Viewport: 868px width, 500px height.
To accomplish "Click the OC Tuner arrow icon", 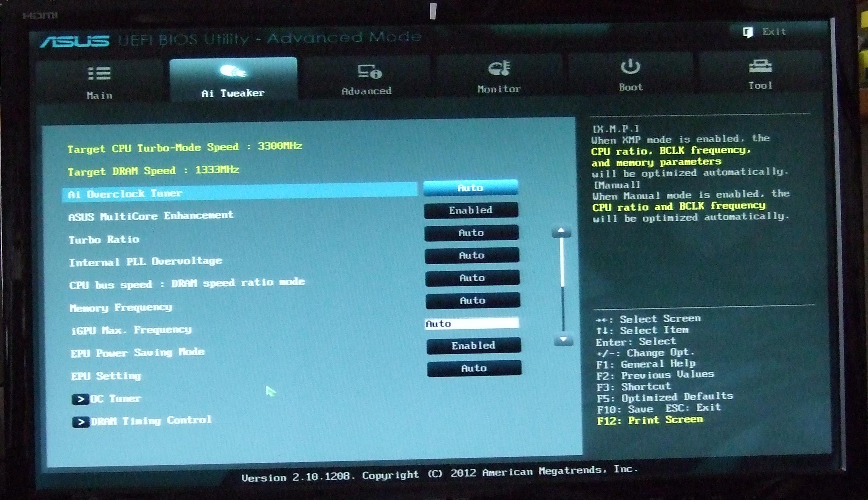I will [80, 399].
